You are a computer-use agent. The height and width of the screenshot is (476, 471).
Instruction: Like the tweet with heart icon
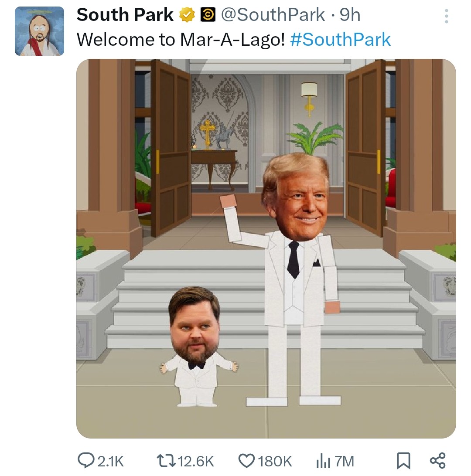246,461
